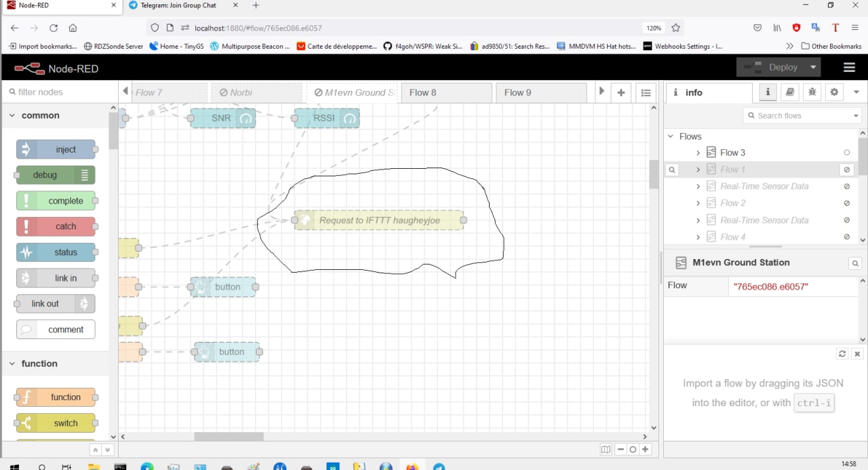The height and width of the screenshot is (470, 868).
Task: Open the Node-RED hamburger main menu
Action: (x=849, y=68)
